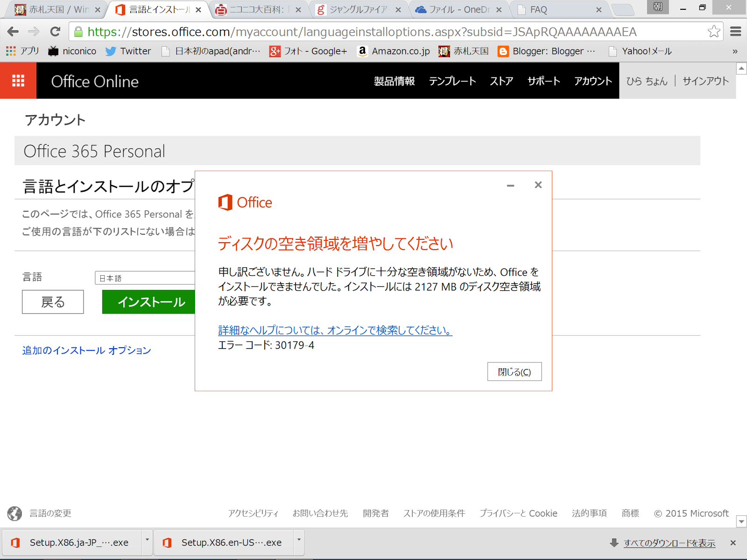Switch to the 赤札天国 tab

57,10
